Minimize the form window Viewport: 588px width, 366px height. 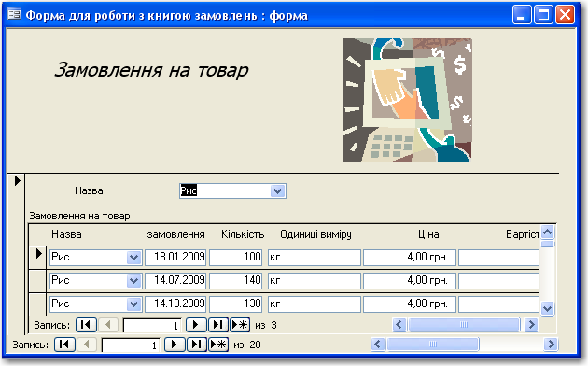coord(521,15)
